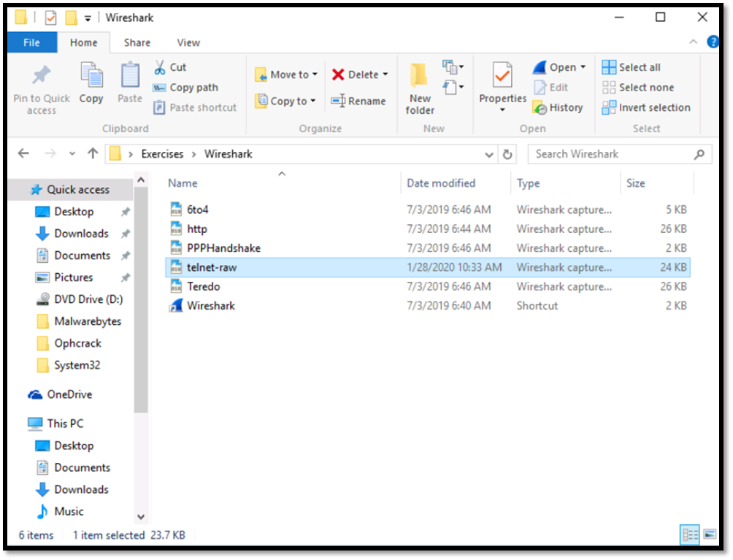Click Edit in the Open group

click(552, 88)
